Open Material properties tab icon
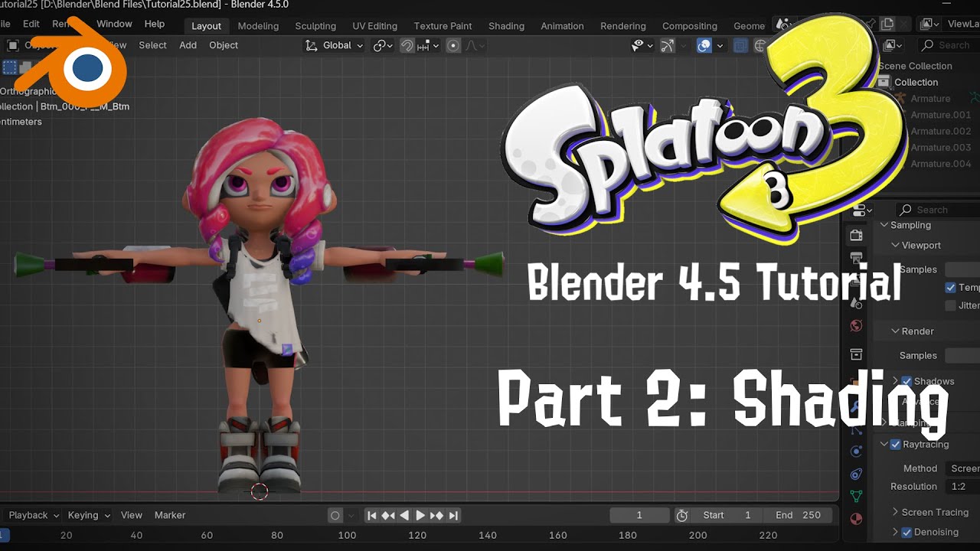Viewport: 980px width, 551px height. [856, 519]
